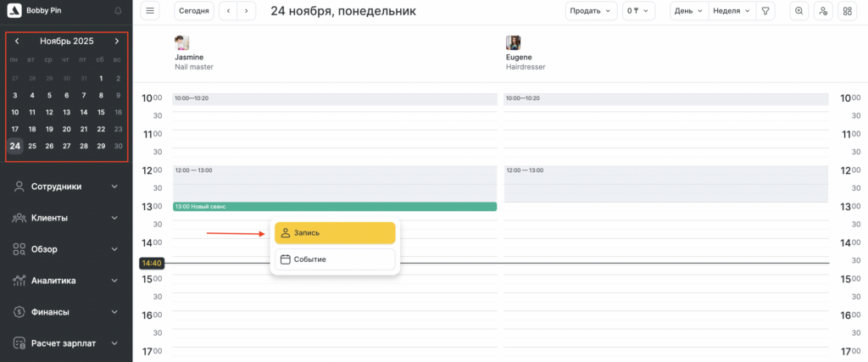Go to previous month in mini calendar
868x362 pixels.
point(17,41)
